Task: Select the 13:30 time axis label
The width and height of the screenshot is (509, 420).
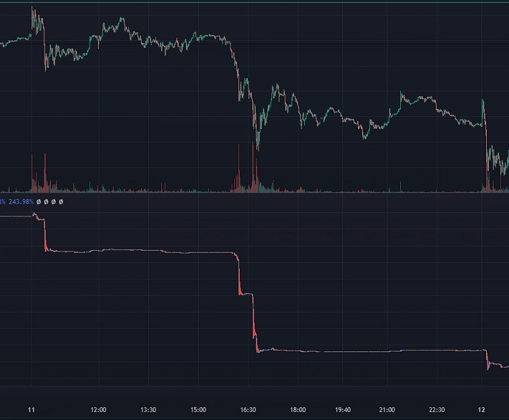Action: point(148,410)
